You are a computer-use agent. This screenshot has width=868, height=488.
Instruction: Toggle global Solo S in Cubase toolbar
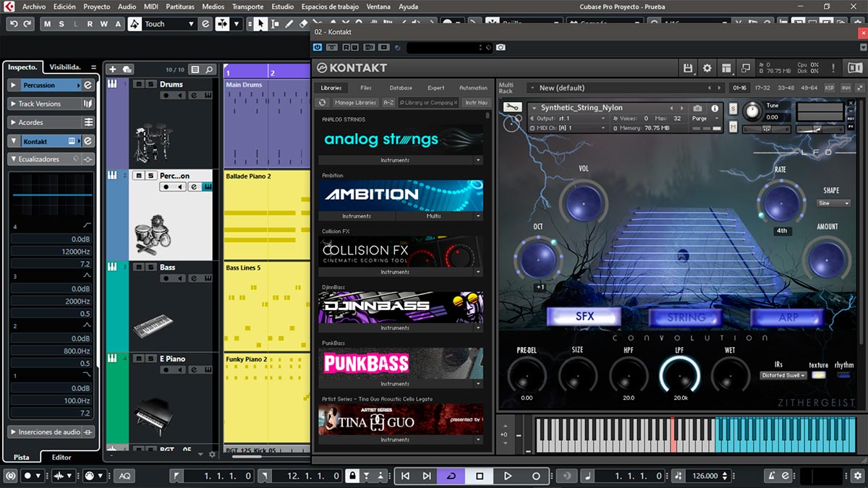tap(60, 24)
